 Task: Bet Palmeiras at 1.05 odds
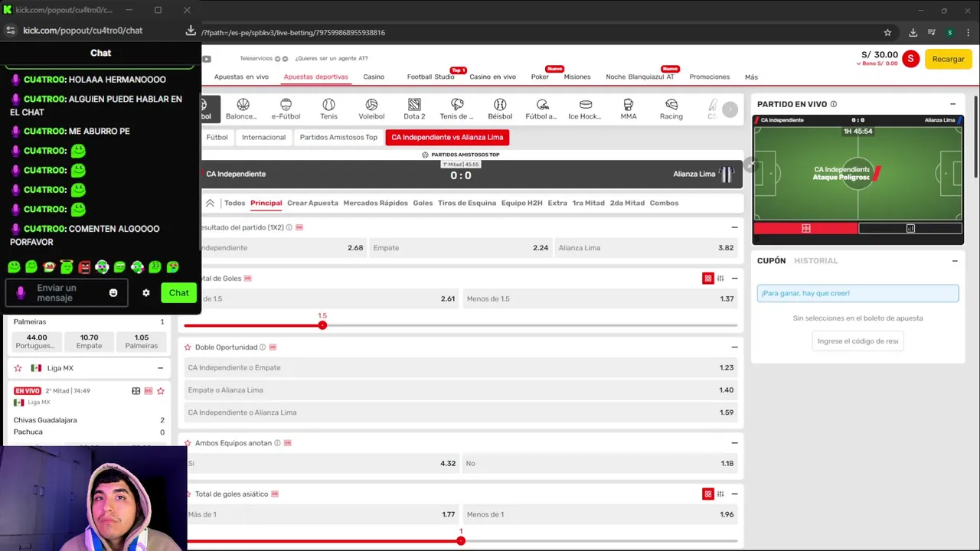click(x=142, y=341)
